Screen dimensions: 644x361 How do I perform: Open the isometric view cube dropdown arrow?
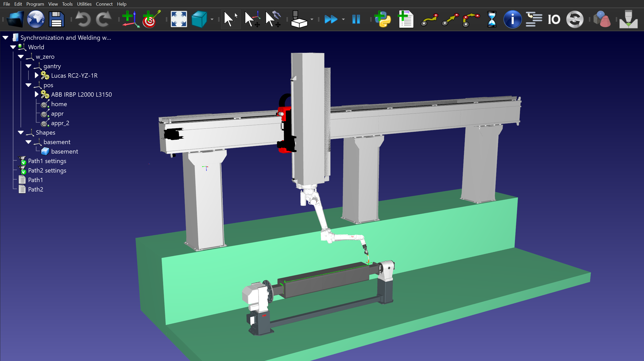212,19
